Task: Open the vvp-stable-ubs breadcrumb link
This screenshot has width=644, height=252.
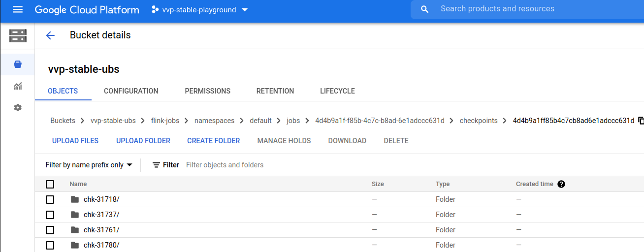Action: click(x=113, y=121)
